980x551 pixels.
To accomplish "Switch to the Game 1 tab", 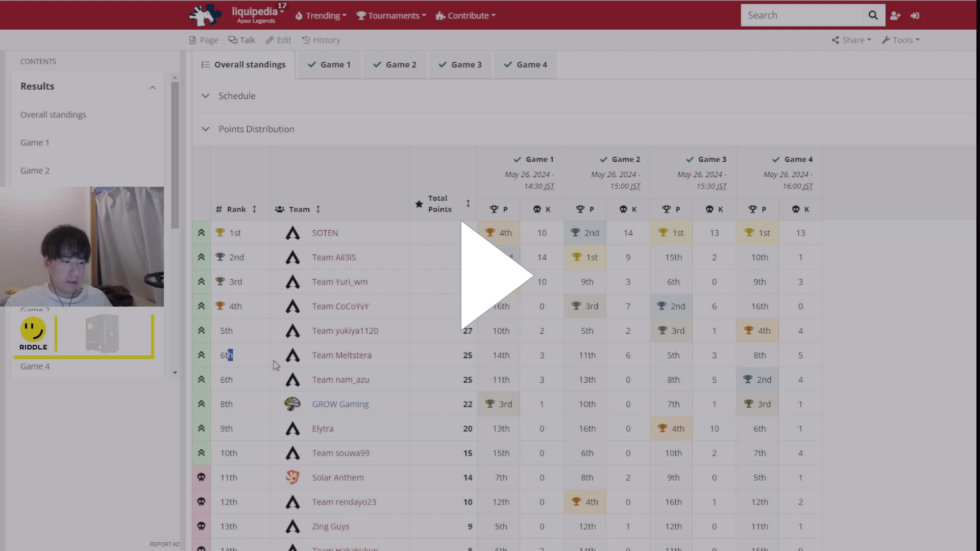I will [329, 65].
